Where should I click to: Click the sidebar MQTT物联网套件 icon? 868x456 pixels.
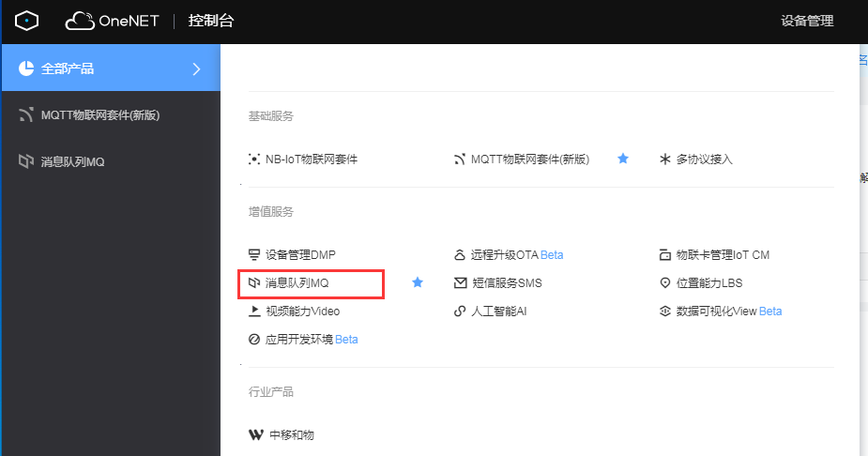(26, 114)
